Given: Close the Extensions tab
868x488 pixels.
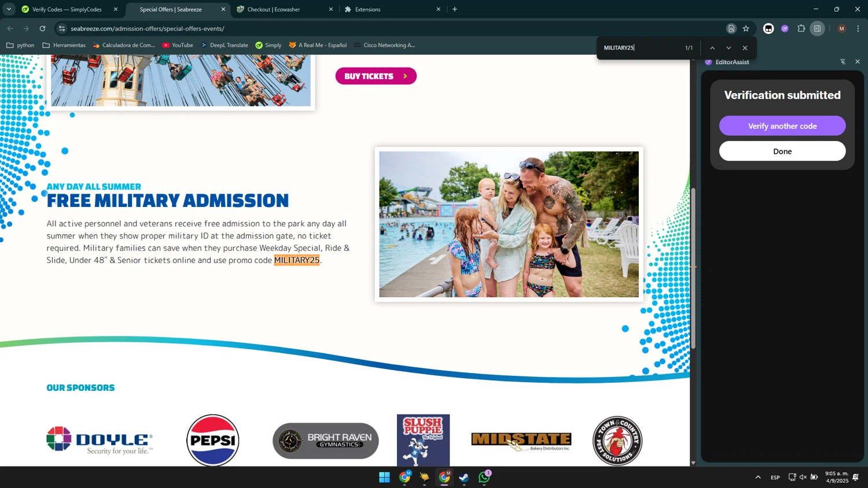Looking at the screenshot, I should (439, 9).
